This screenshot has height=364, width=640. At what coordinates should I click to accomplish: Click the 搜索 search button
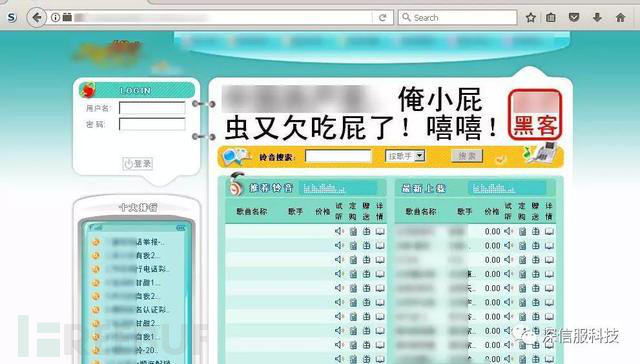click(467, 156)
